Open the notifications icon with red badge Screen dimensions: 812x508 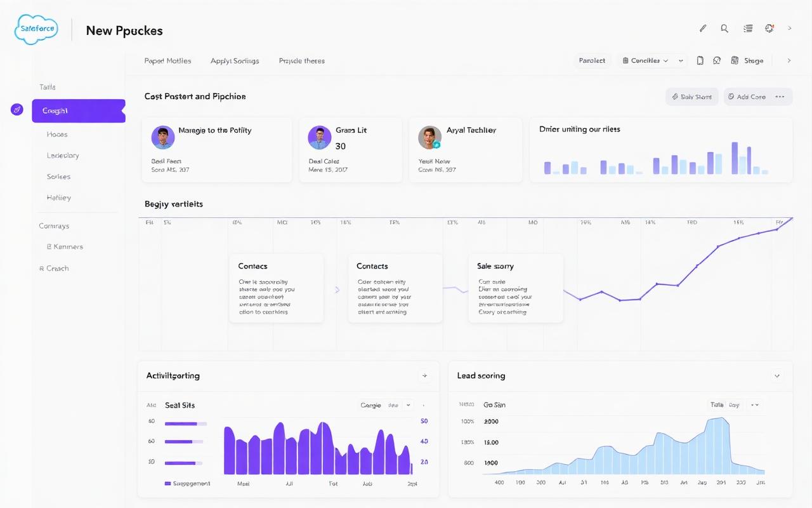[769, 29]
